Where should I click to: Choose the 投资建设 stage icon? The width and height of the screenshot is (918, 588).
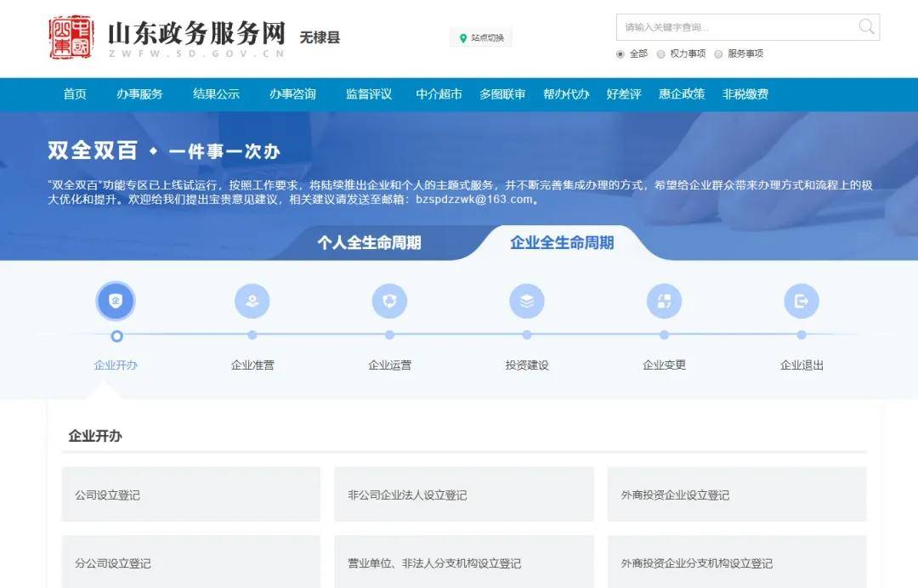527,301
